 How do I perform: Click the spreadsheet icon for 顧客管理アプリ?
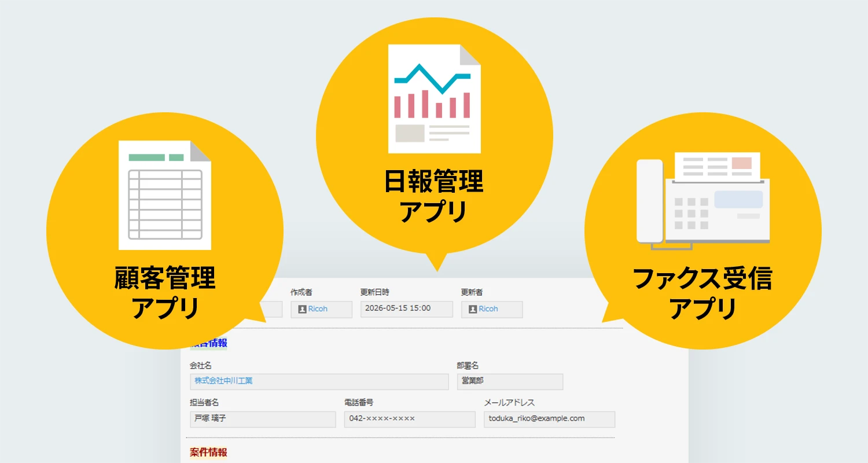tap(165, 195)
